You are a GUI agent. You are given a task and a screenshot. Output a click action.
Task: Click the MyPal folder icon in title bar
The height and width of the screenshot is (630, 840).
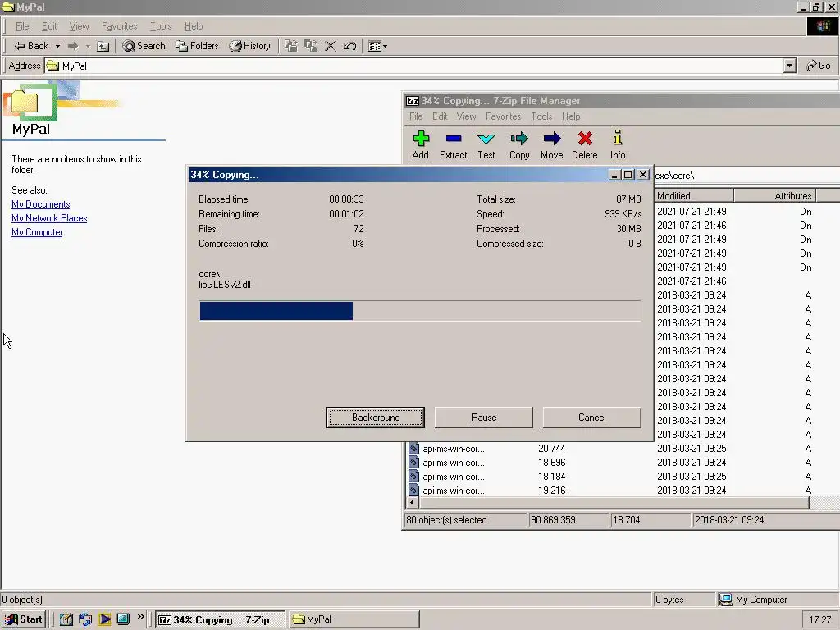[8, 7]
